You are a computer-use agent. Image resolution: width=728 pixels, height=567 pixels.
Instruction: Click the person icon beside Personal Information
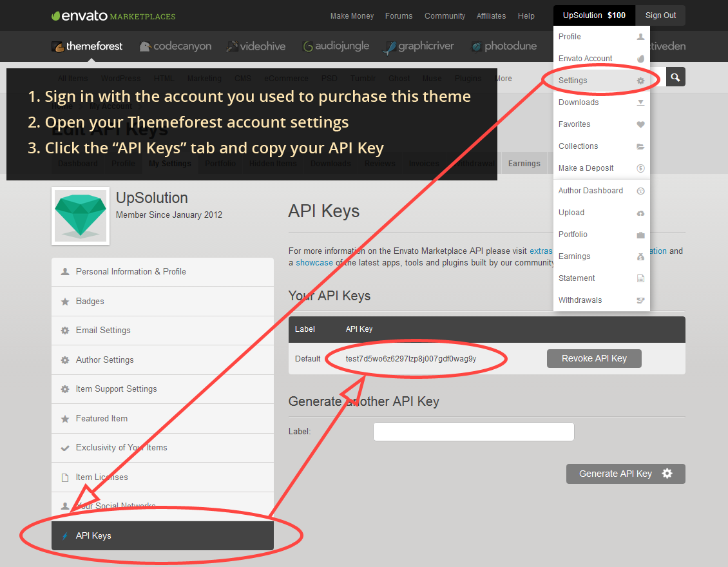pyautogui.click(x=65, y=272)
